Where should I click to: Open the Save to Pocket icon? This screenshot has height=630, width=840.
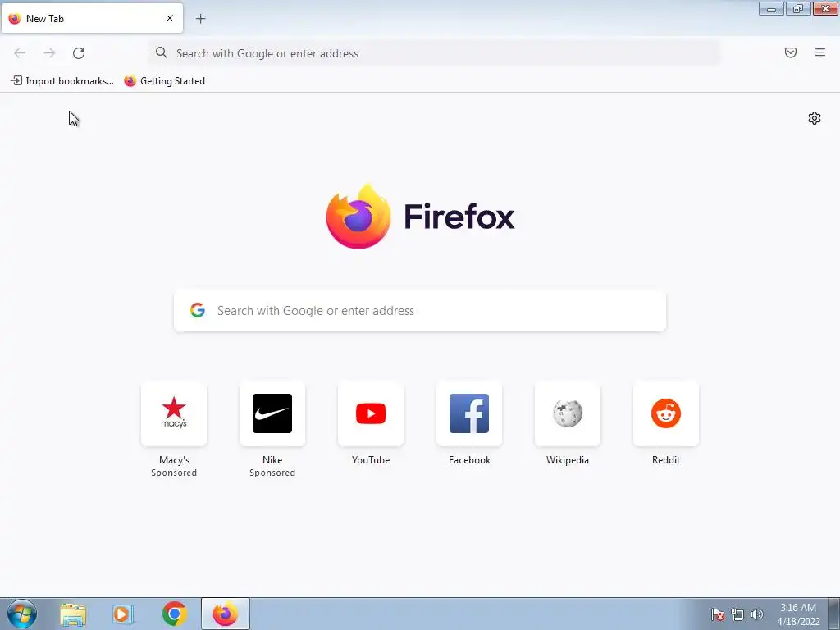[791, 52]
